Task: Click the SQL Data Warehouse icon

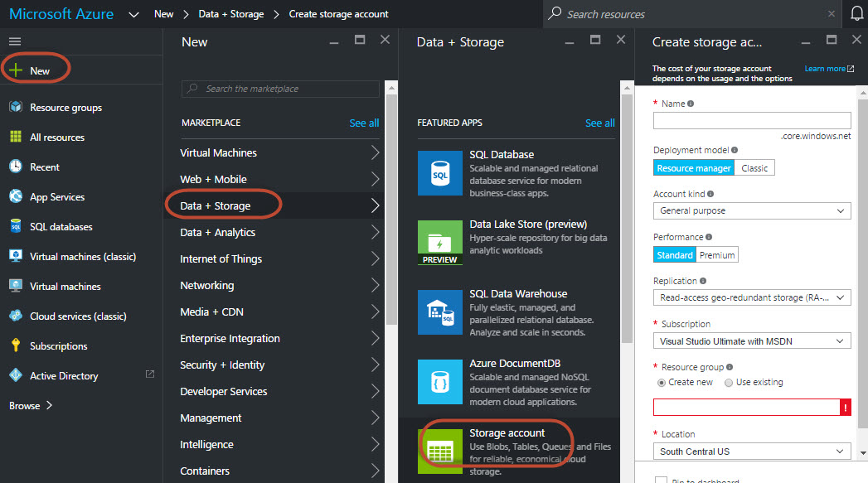Action: (440, 312)
